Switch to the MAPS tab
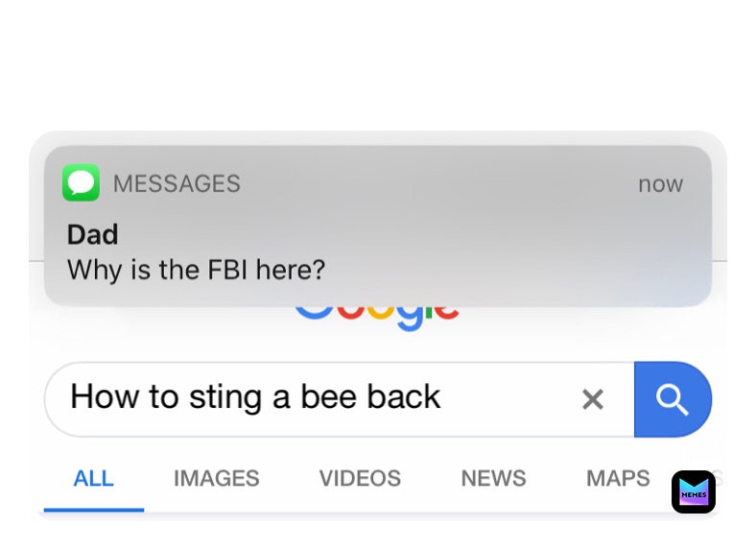The height and width of the screenshot is (550, 756). (618, 479)
